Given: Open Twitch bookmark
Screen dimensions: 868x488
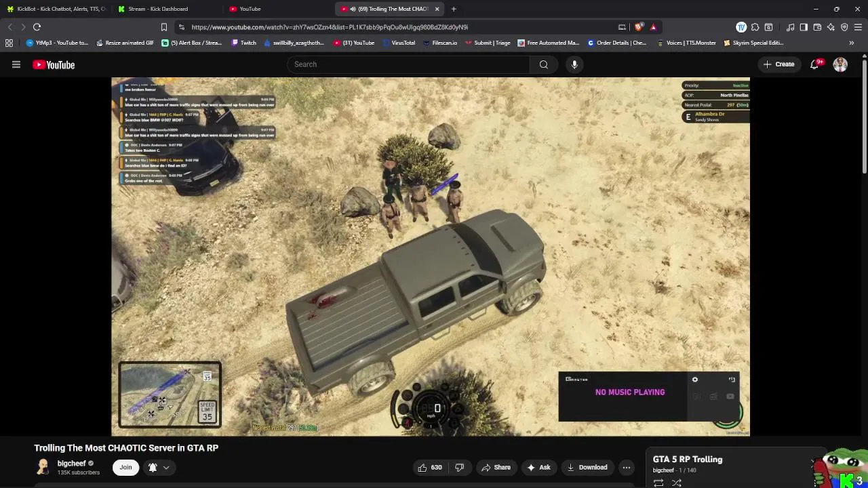Looking at the screenshot, I should pos(243,43).
